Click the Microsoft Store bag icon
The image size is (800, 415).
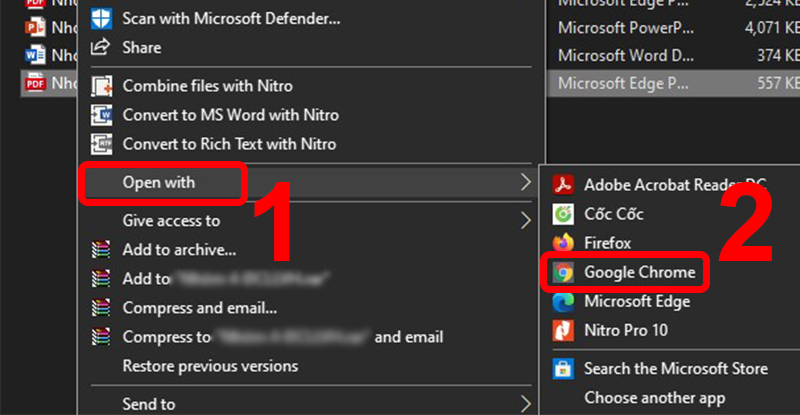point(564,369)
